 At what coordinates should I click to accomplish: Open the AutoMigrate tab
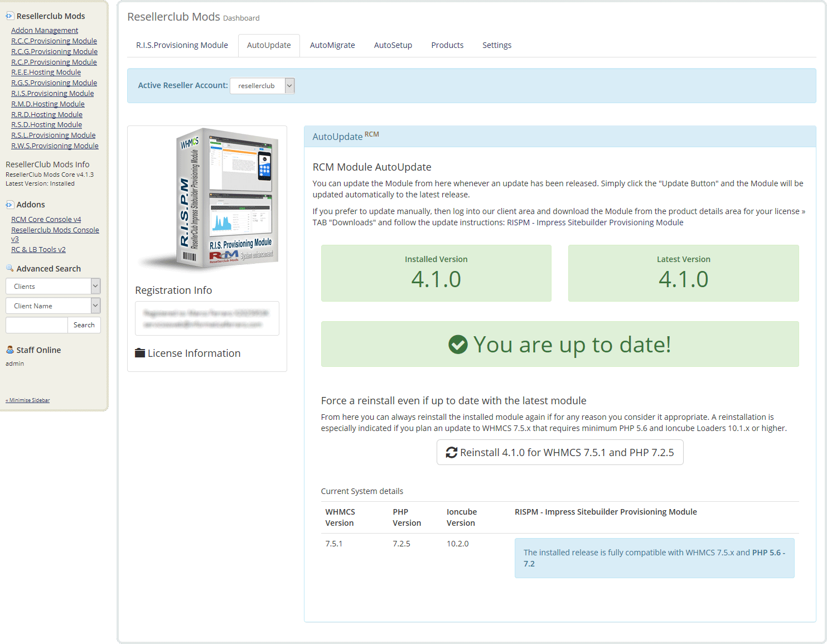(332, 45)
